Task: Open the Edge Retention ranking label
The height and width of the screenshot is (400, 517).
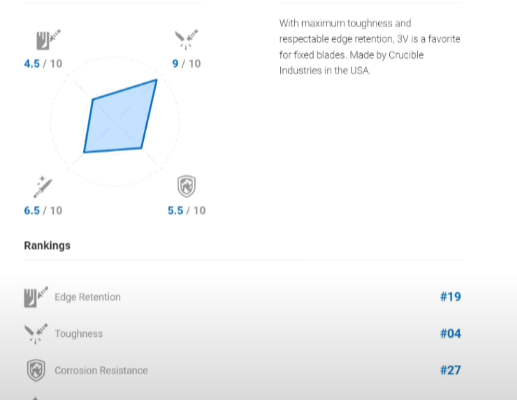Action: [88, 297]
